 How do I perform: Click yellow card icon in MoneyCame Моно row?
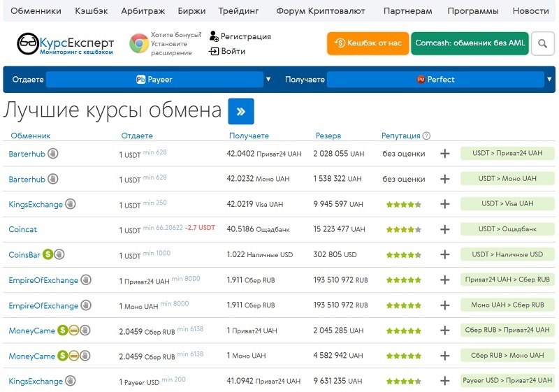tap(74, 356)
